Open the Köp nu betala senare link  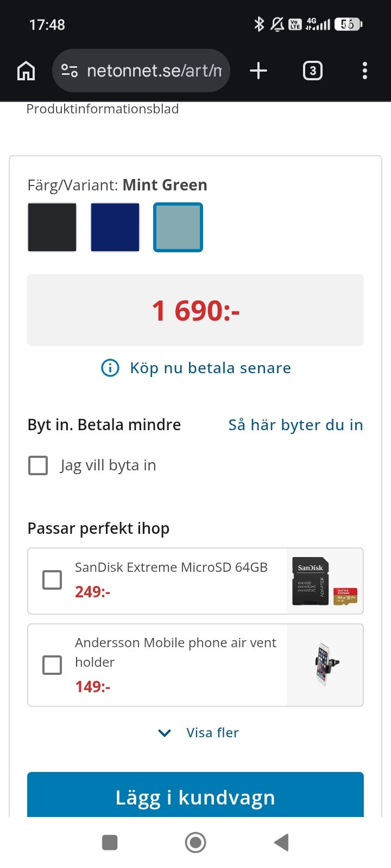[x=210, y=368]
